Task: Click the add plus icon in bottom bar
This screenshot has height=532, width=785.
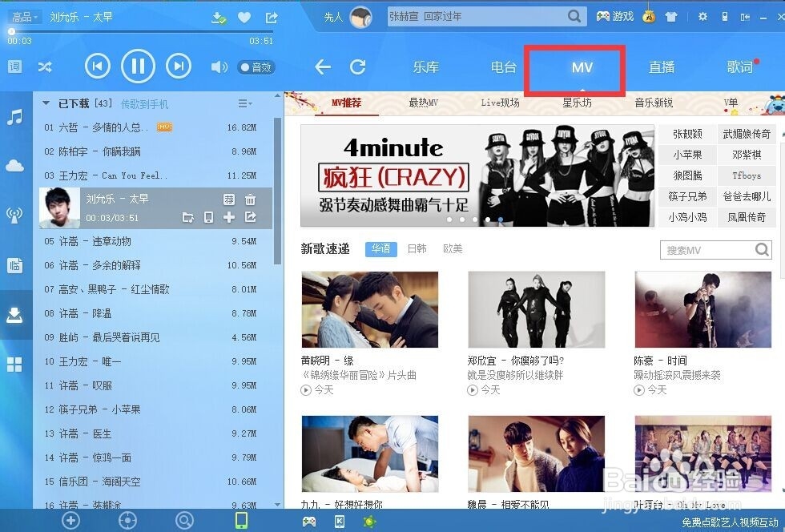Action: 70,521
